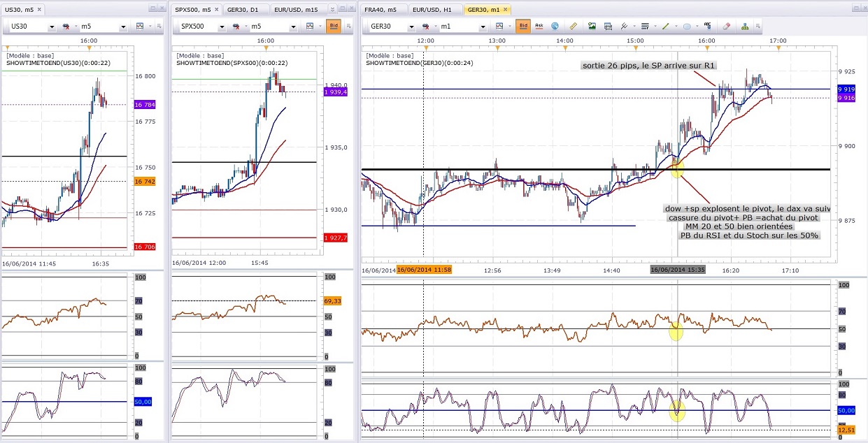Toggle Bid price display on GER30 chart
868x443 pixels.
click(x=522, y=27)
